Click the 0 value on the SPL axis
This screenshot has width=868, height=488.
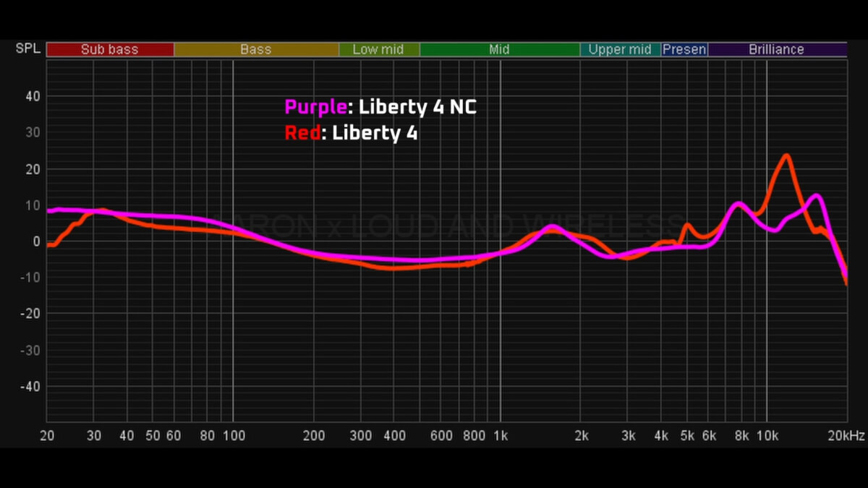tap(36, 241)
